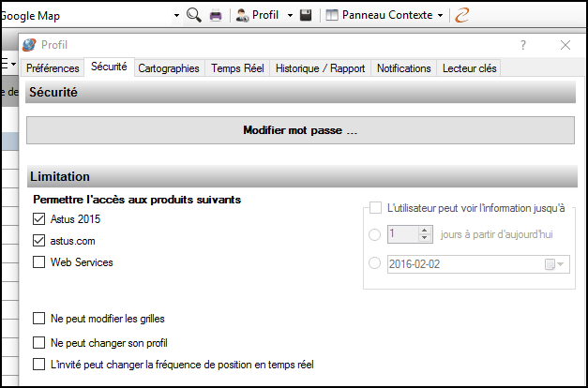The width and height of the screenshot is (588, 388).
Task: Click the help question mark in Profil dialog
Action: 523,45
